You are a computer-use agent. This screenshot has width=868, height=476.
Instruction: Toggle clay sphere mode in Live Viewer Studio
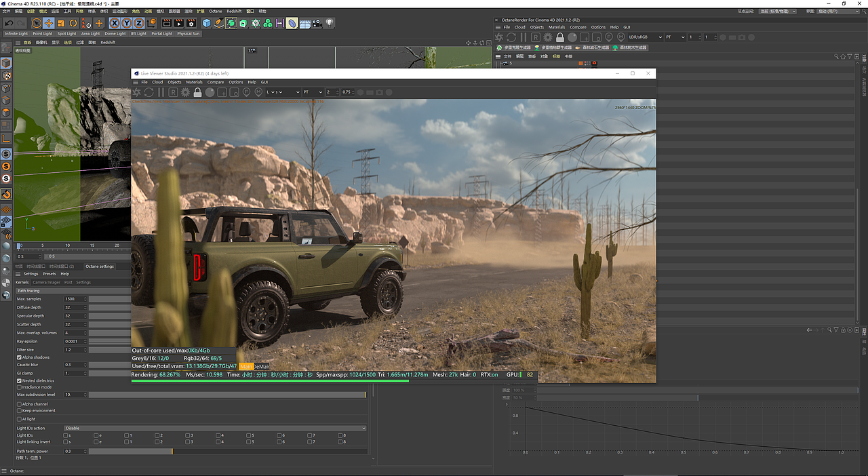click(210, 92)
